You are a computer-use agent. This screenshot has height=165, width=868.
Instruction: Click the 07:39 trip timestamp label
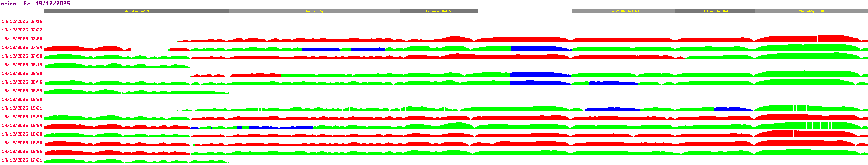coord(22,48)
